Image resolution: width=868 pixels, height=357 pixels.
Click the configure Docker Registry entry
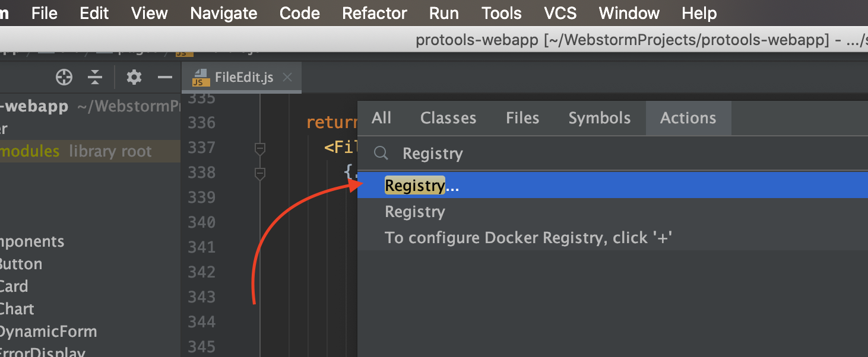tap(528, 237)
